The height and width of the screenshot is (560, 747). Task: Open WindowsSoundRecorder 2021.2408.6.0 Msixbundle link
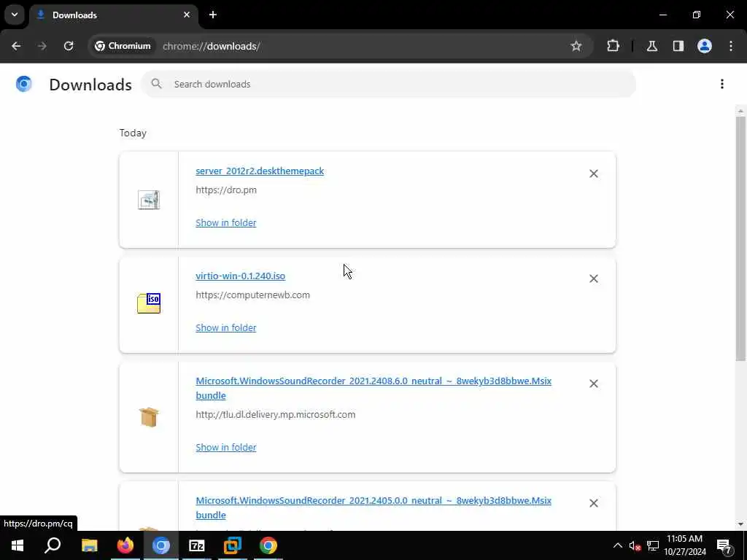[x=373, y=388]
